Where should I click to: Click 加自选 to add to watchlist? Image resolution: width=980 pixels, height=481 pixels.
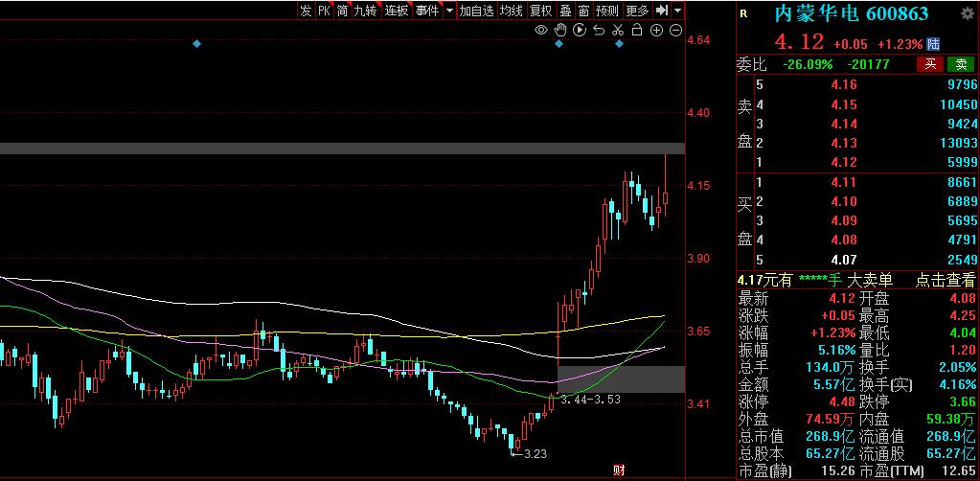point(476,11)
